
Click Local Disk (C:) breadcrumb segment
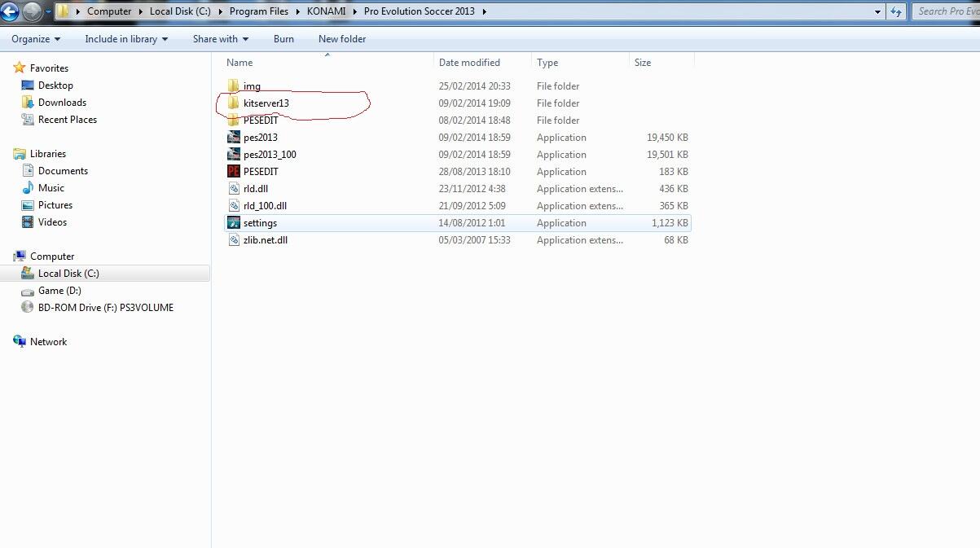click(x=180, y=11)
